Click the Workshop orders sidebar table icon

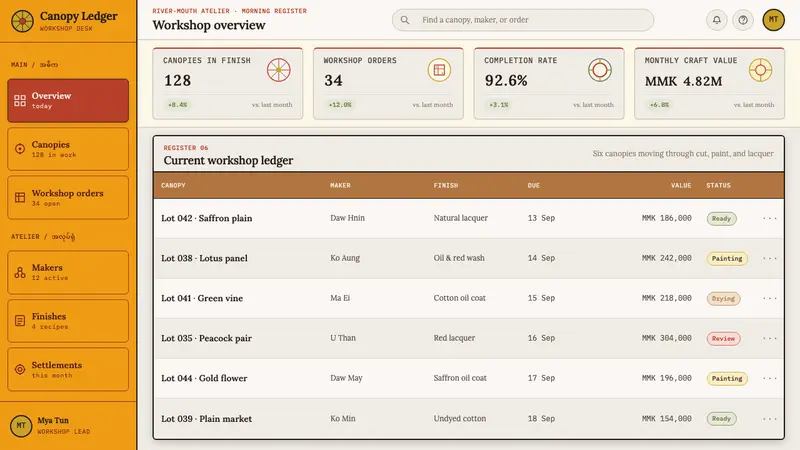coord(20,197)
